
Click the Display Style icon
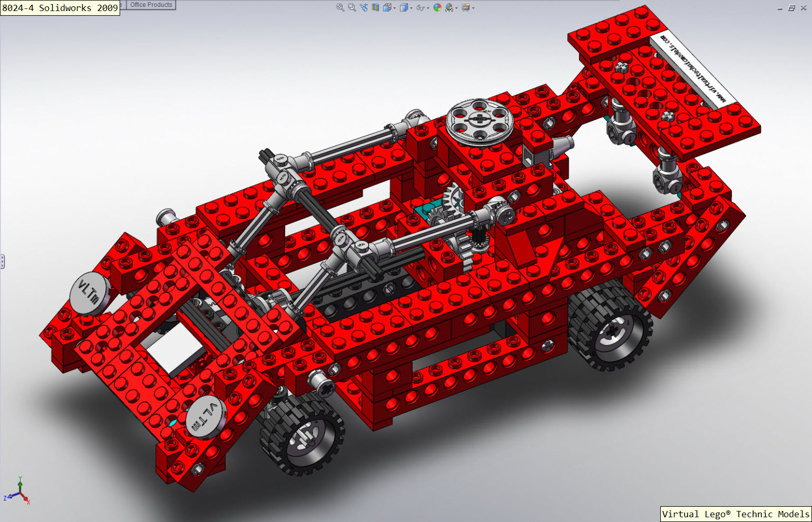404,7
